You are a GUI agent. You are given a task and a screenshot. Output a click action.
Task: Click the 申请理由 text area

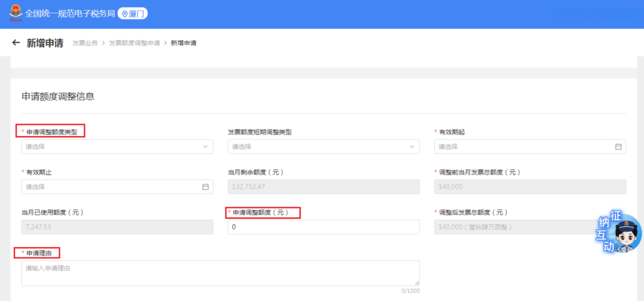(x=219, y=273)
